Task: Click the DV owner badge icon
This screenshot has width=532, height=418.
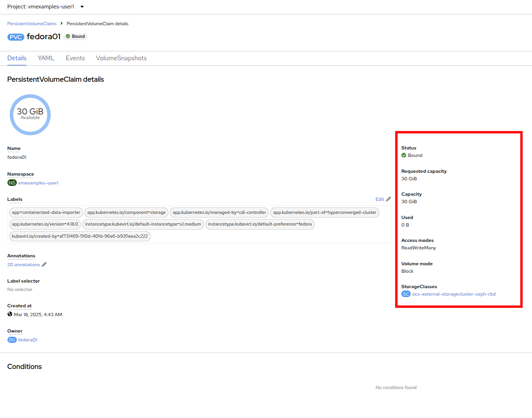Action: [12, 340]
